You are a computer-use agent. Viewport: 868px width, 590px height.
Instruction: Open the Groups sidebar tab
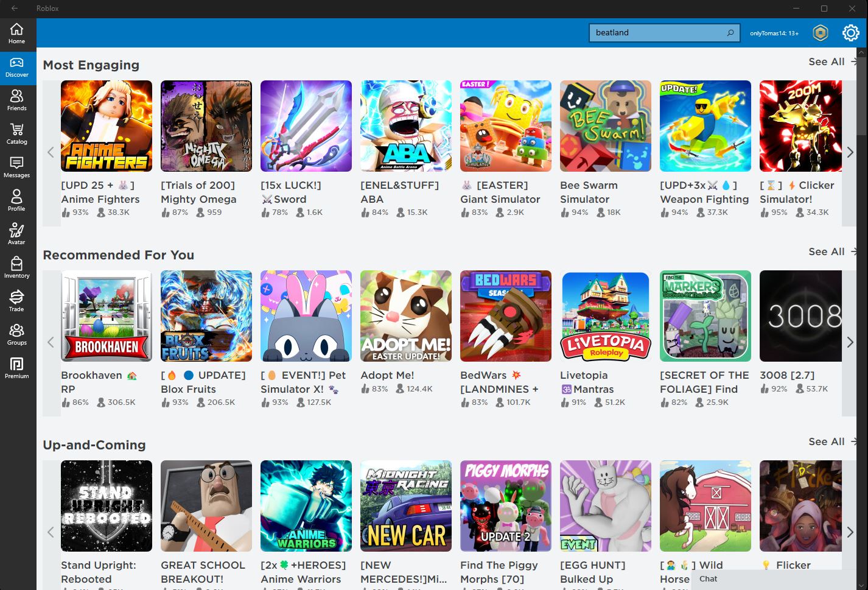[17, 334]
